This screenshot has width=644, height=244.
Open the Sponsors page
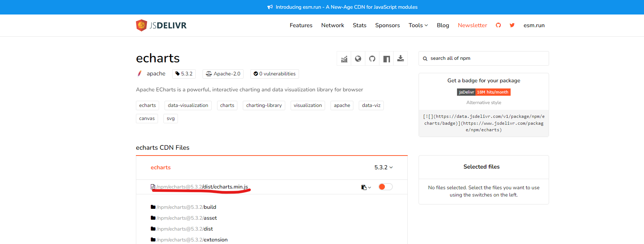(387, 25)
